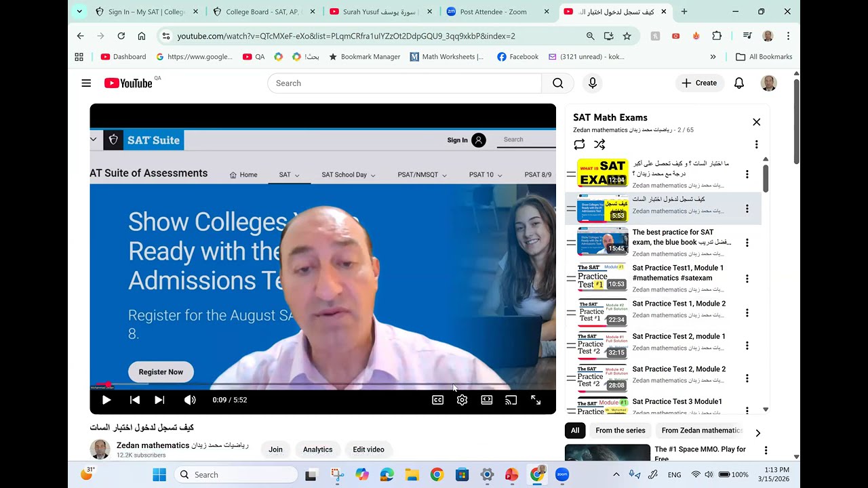Screen dimensions: 868x488
Task: Mute the video volume
Action: [x=190, y=400]
